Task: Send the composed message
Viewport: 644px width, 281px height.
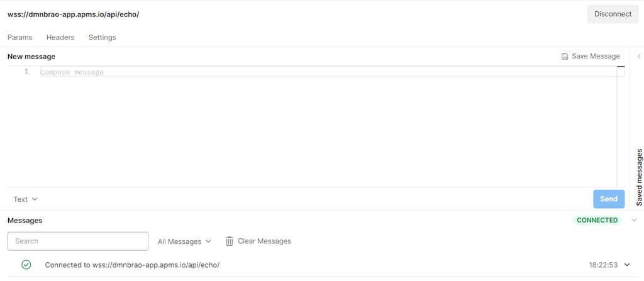Action: [x=608, y=199]
